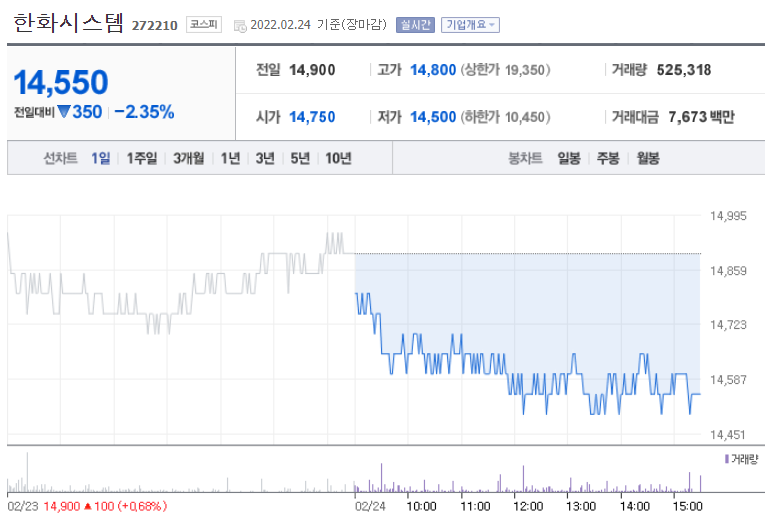The height and width of the screenshot is (525, 765).
Task: Open the 기업개요 dropdown
Action: pyautogui.click(x=470, y=25)
